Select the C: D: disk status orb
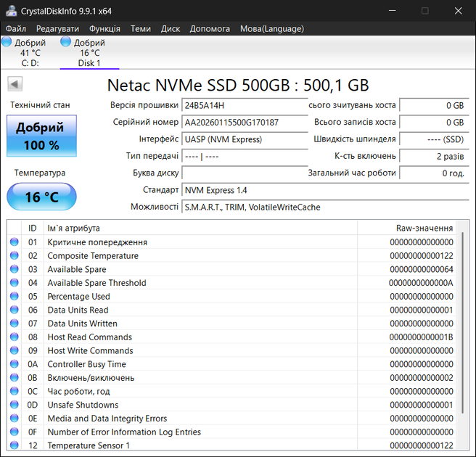 pos(7,41)
